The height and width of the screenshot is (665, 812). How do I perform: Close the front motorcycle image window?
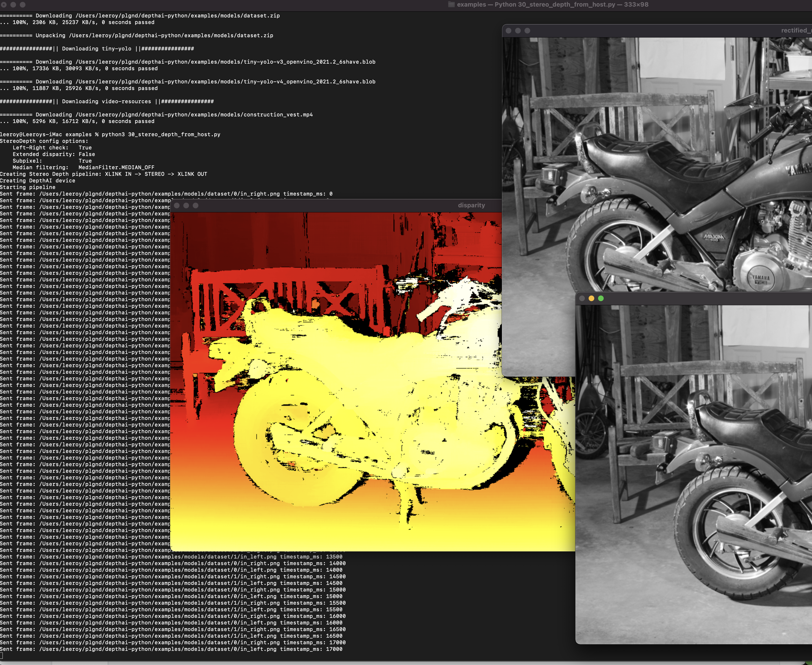[x=582, y=298]
